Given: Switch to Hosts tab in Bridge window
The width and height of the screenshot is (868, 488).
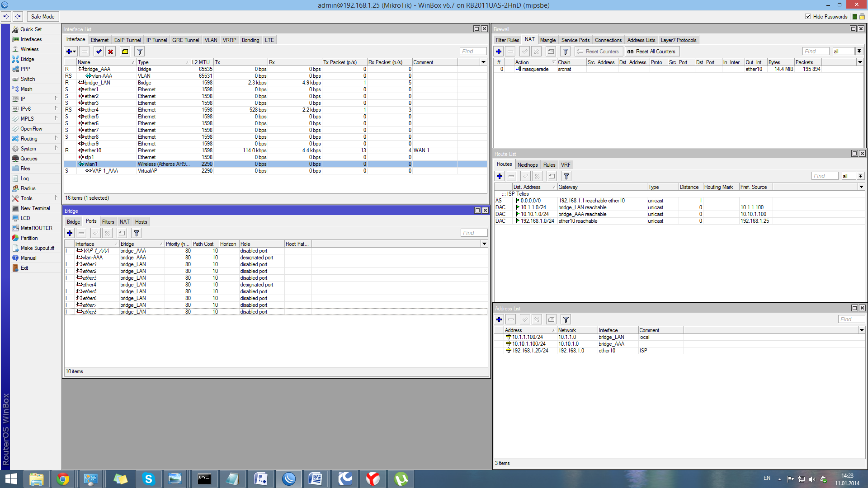Looking at the screenshot, I should 141,222.
